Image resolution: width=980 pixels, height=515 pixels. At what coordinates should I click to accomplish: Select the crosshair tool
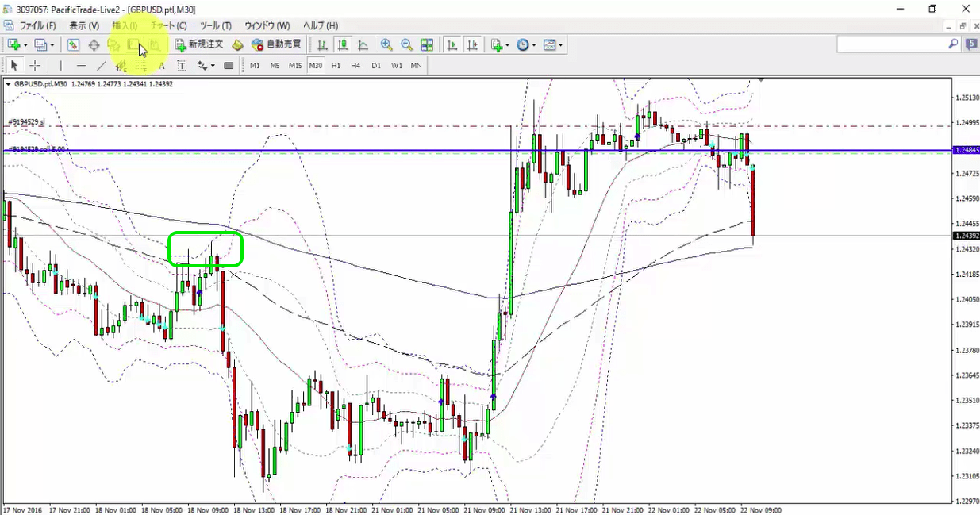[x=35, y=65]
